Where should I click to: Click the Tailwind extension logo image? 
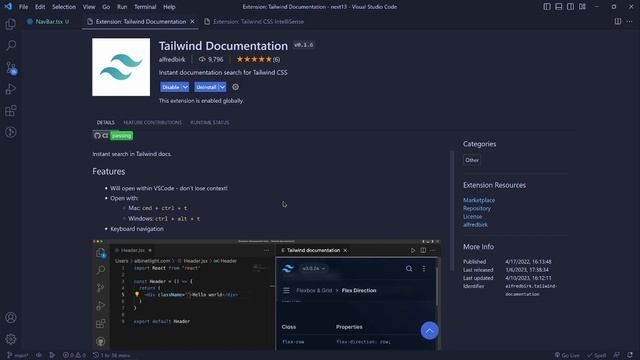121,67
